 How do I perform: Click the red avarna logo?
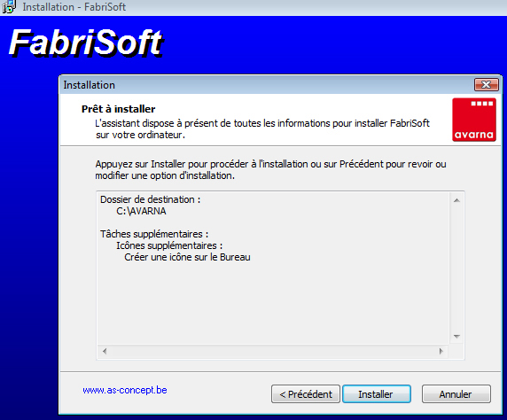point(474,120)
